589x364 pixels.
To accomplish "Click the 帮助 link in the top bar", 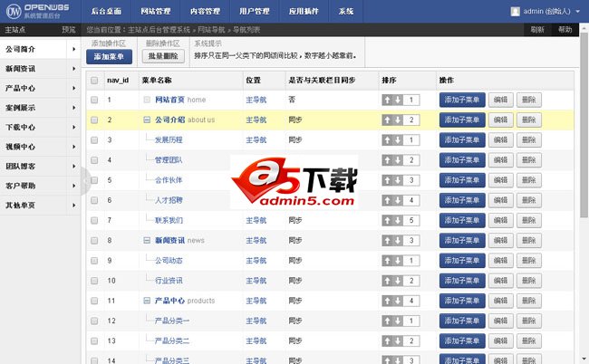I will (x=565, y=30).
